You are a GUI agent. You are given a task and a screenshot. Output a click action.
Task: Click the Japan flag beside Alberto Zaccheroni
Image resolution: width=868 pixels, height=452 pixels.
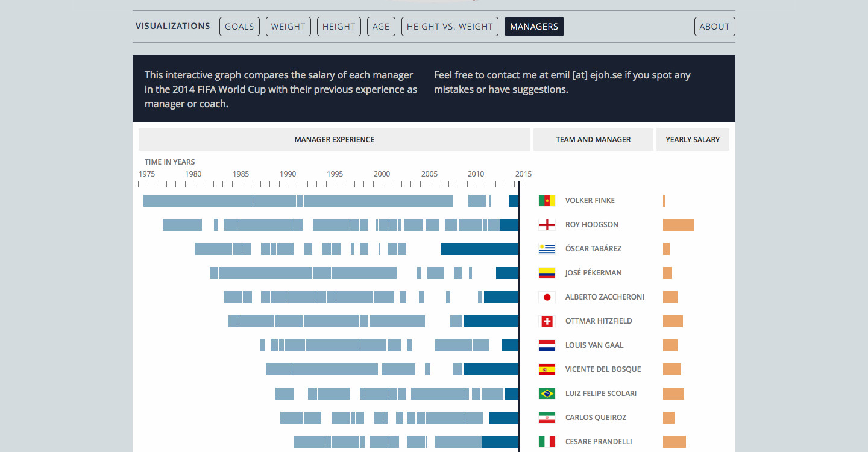pos(547,297)
